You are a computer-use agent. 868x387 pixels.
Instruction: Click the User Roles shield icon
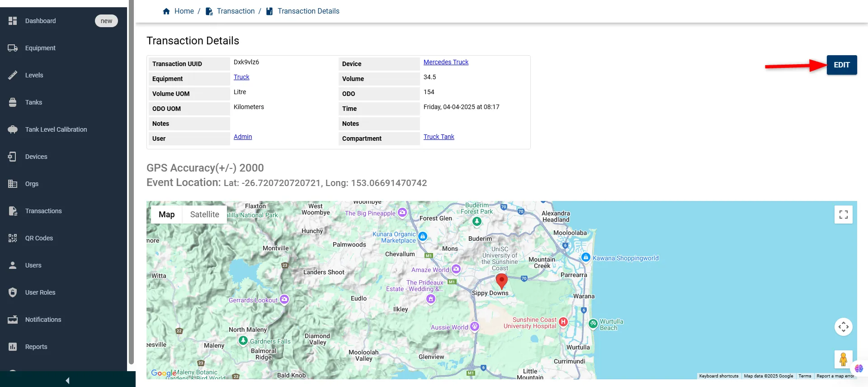click(13, 292)
